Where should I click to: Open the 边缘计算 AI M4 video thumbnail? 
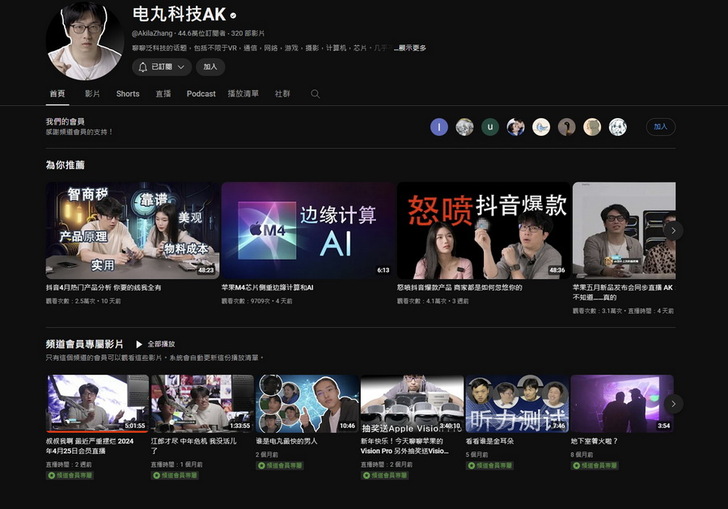click(309, 230)
